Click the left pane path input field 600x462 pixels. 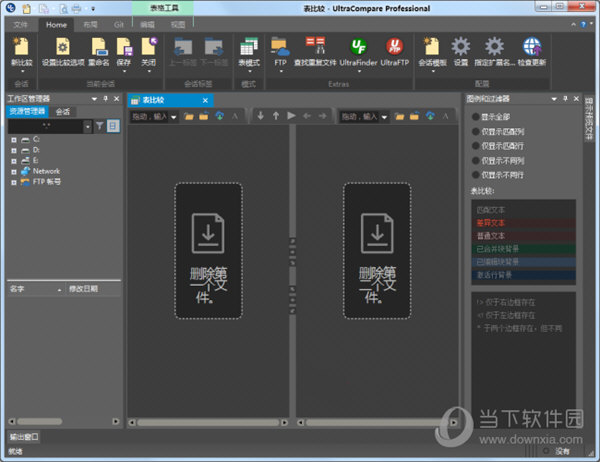[x=150, y=116]
